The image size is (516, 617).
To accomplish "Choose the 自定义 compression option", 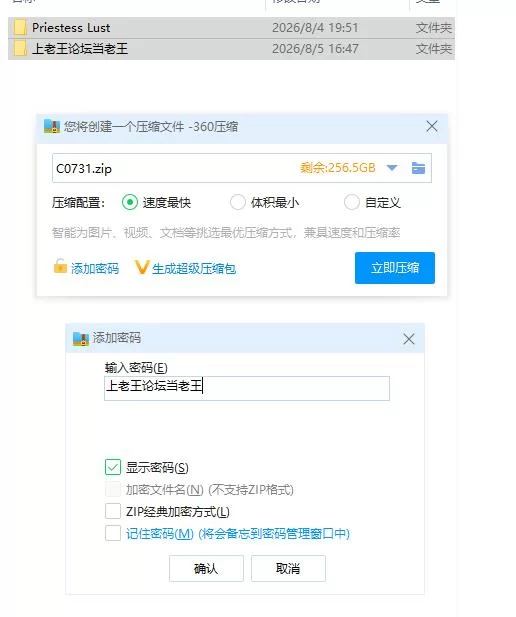I will click(351, 202).
